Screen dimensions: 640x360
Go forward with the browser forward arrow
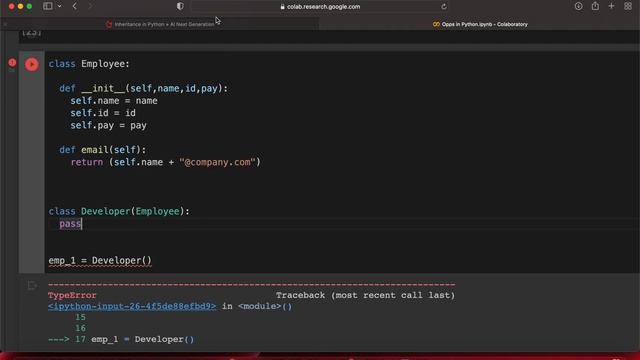[x=90, y=6]
